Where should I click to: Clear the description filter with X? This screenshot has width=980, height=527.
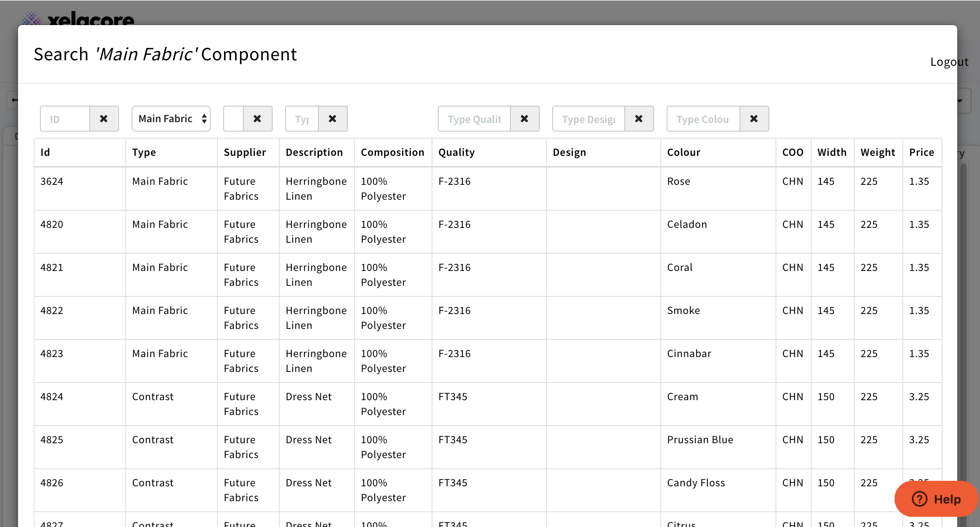[x=333, y=119]
